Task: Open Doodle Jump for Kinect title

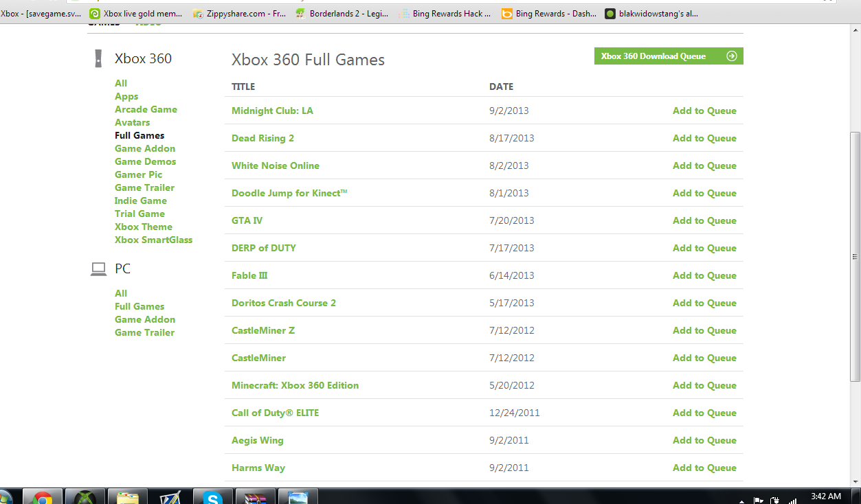Action: [x=289, y=193]
